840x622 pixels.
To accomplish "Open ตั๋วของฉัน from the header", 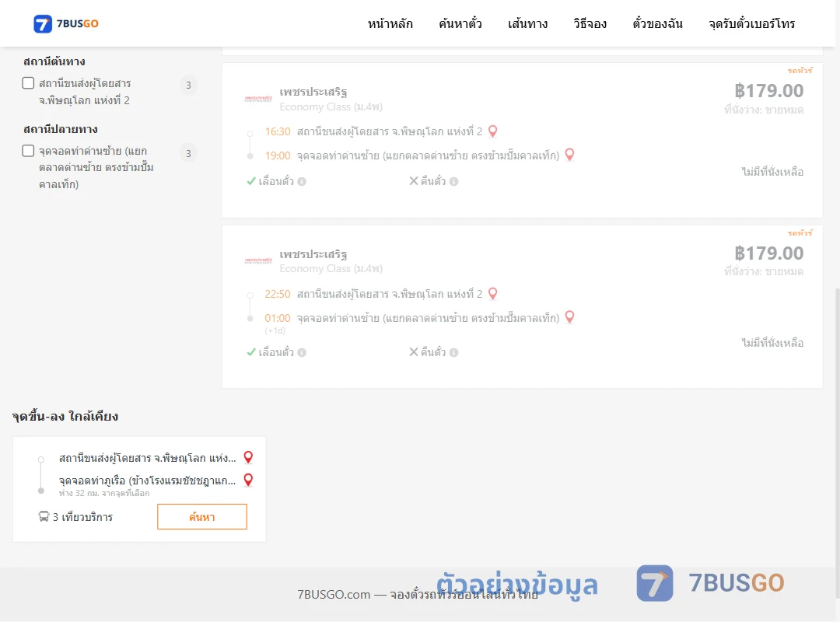I will point(657,23).
